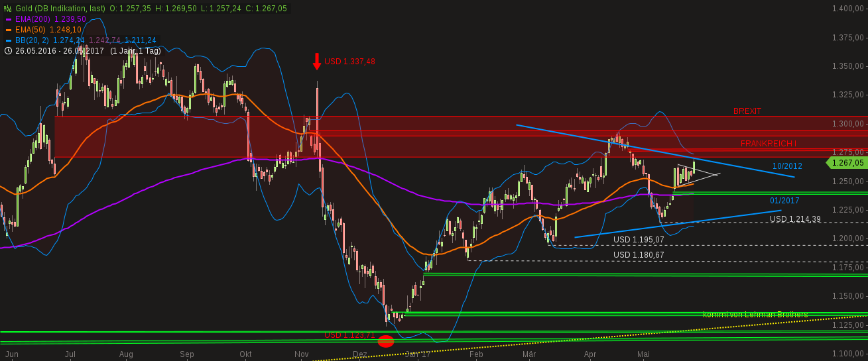The height and width of the screenshot is (361, 868).
Task: Select the EMA(50) 1.248,10 legend entry
Action: [x=48, y=30]
